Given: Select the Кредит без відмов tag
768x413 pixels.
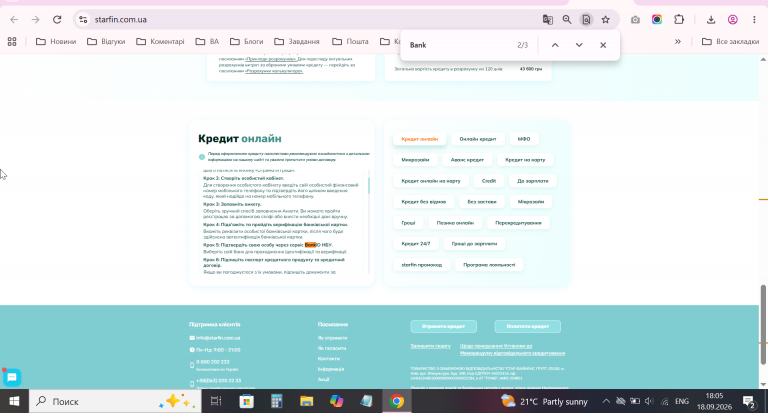Looking at the screenshot, I should (424, 202).
